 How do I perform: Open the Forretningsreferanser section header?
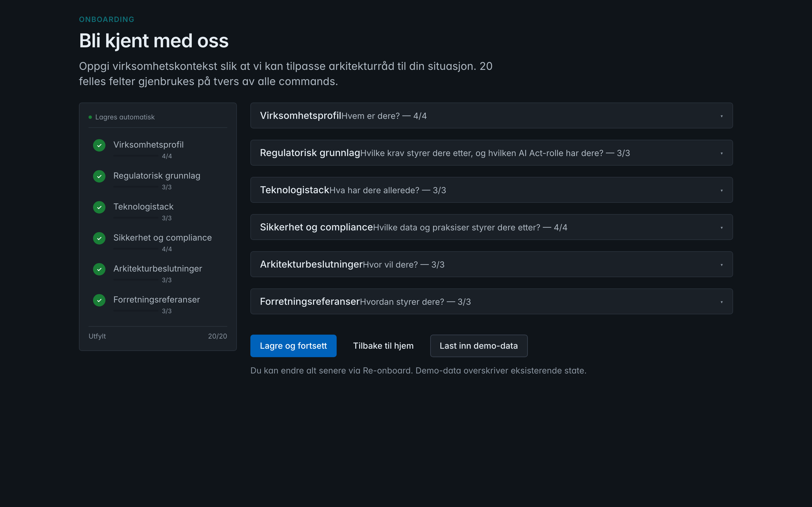(x=491, y=301)
